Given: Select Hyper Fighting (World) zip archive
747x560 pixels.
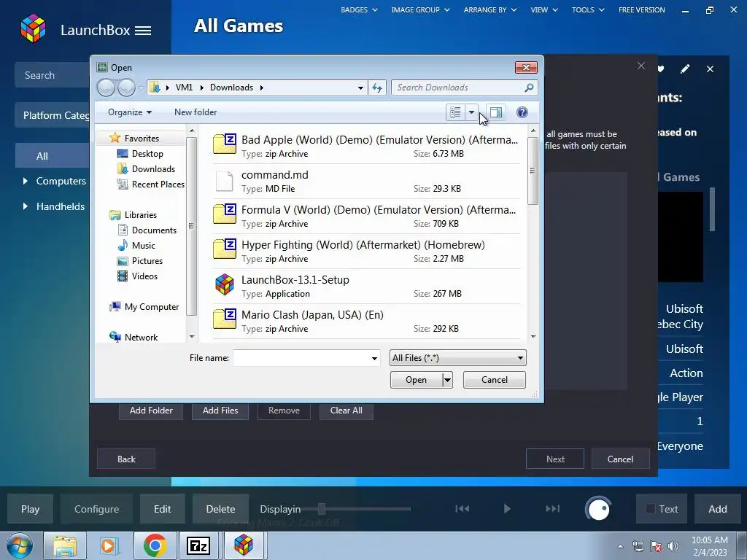Looking at the screenshot, I should [366, 252].
